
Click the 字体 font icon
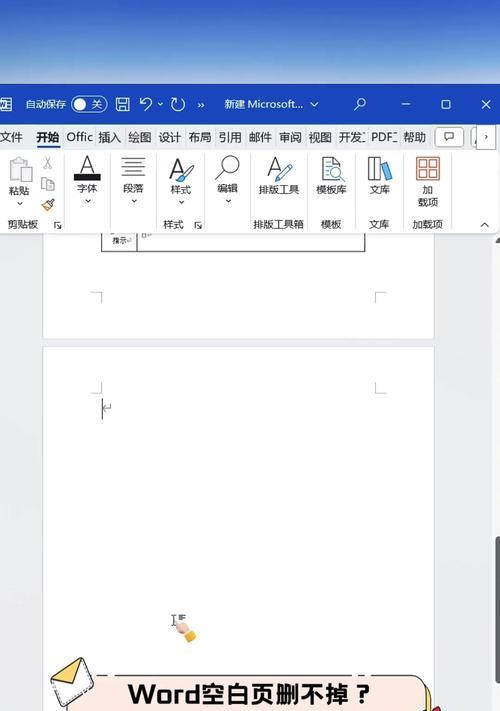(x=87, y=168)
